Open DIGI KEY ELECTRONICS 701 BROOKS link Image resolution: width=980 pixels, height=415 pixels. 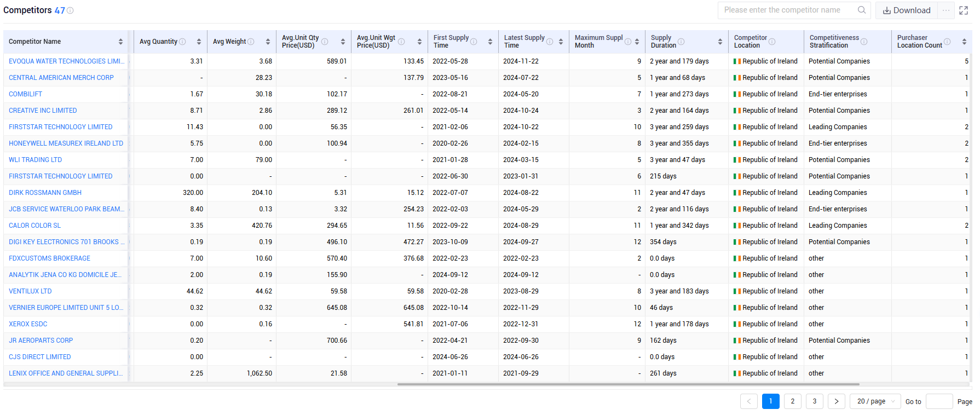pyautogui.click(x=67, y=242)
